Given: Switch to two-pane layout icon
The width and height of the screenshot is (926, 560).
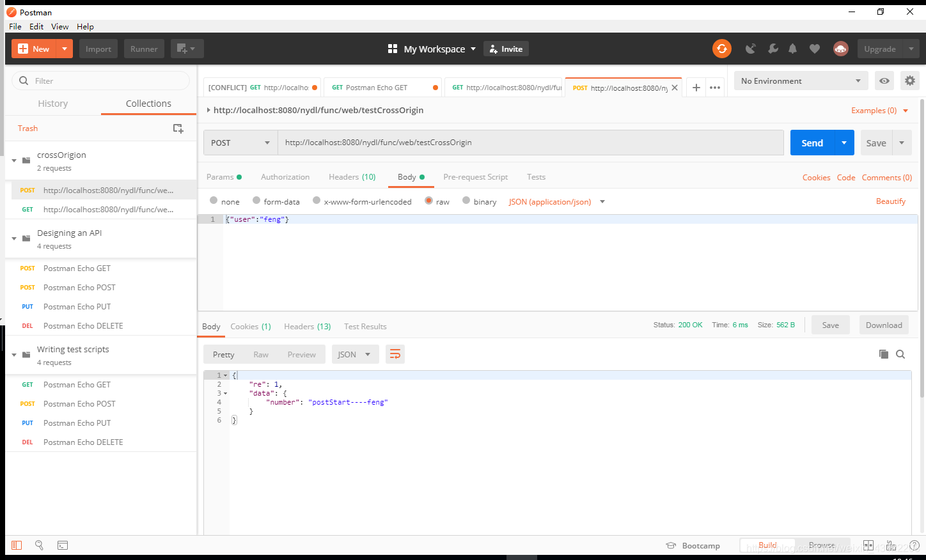Looking at the screenshot, I should [868, 545].
